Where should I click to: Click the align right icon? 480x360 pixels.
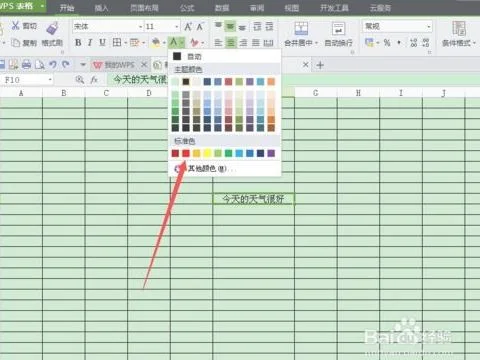coord(243,43)
